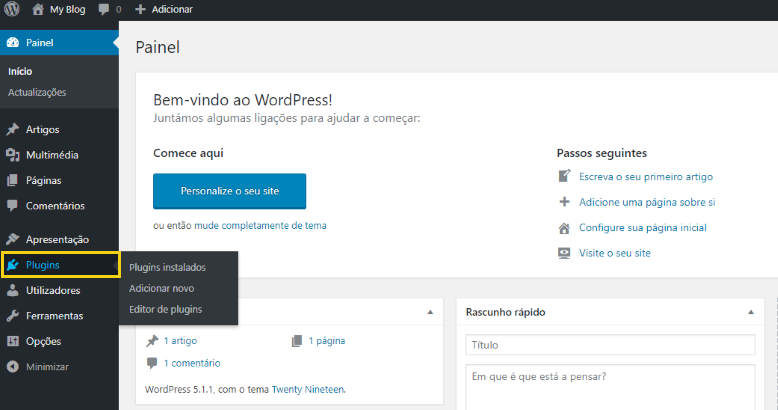The image size is (778, 410).
Task: Click My Blog site name in admin bar
Action: coord(67,9)
